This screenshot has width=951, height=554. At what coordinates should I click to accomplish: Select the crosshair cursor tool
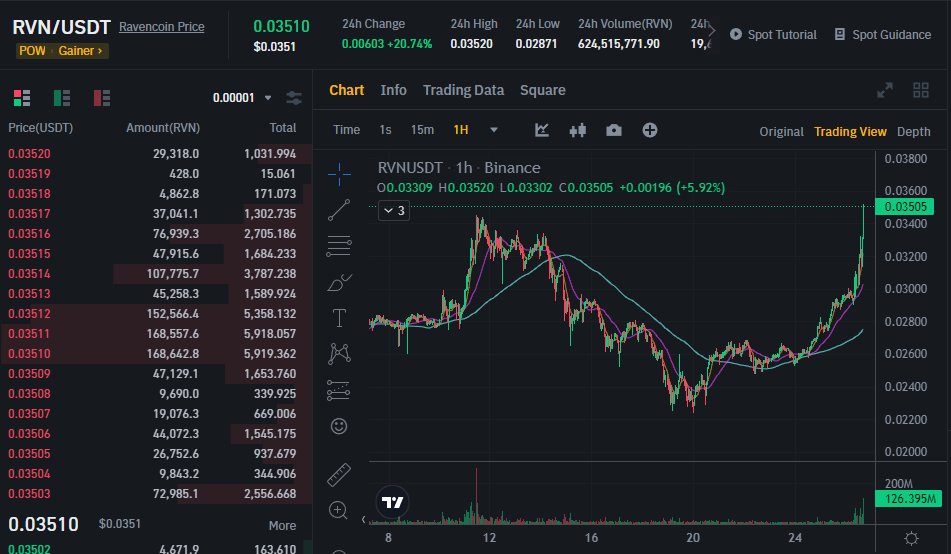[x=339, y=174]
